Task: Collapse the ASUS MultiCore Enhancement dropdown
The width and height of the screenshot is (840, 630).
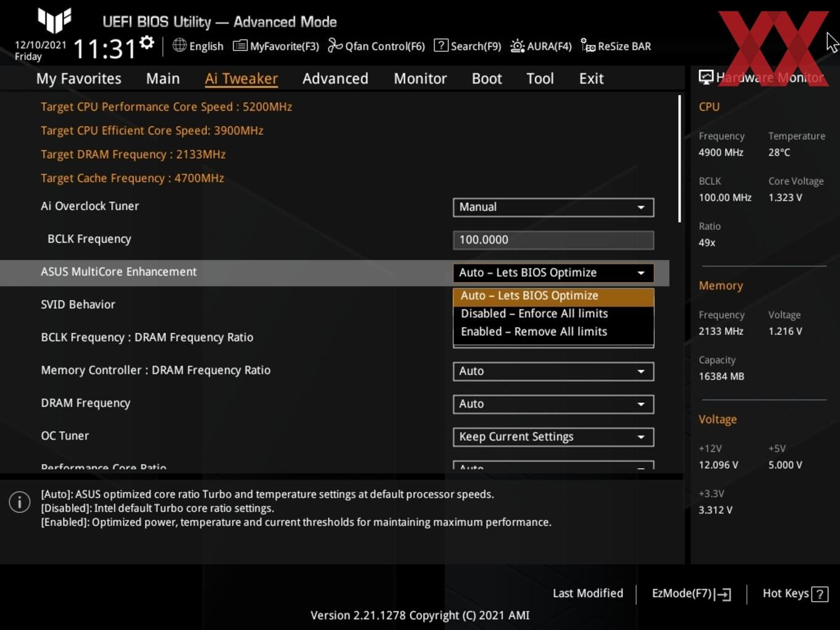Action: tap(553, 272)
